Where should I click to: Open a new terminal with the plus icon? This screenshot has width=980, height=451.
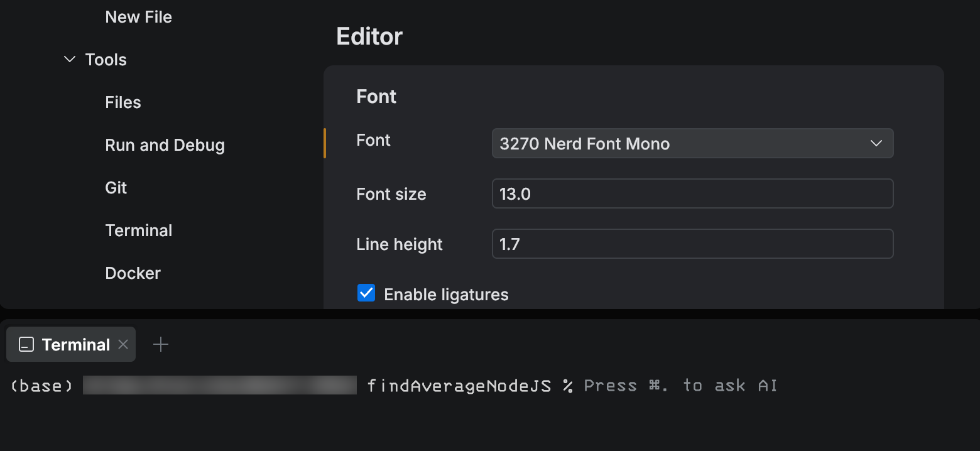(x=161, y=344)
